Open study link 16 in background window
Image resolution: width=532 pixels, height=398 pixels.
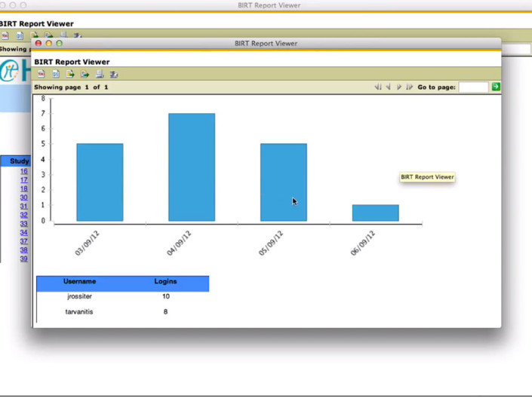(x=23, y=171)
